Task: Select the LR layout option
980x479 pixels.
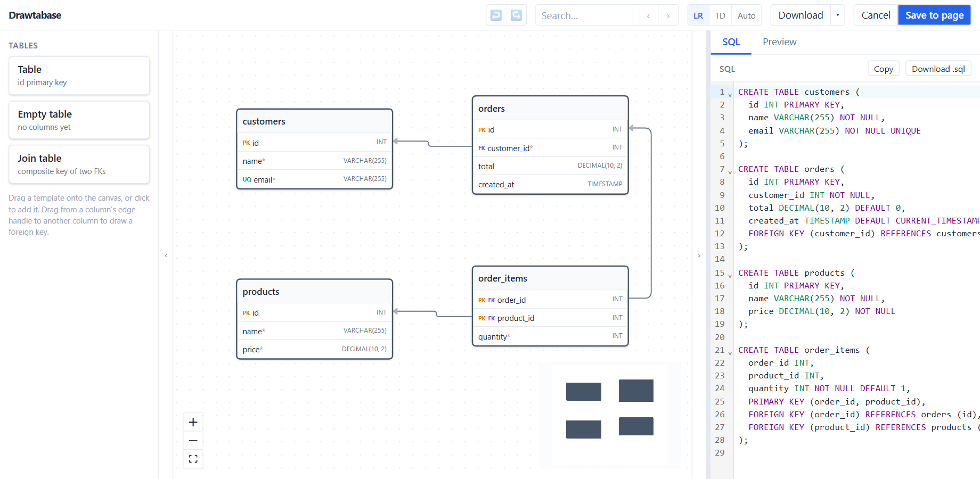Action: coord(698,15)
